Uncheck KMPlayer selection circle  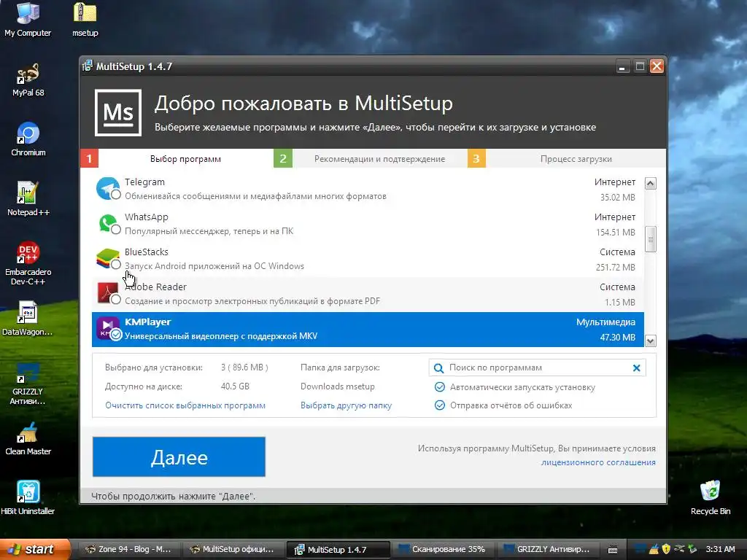[116, 335]
